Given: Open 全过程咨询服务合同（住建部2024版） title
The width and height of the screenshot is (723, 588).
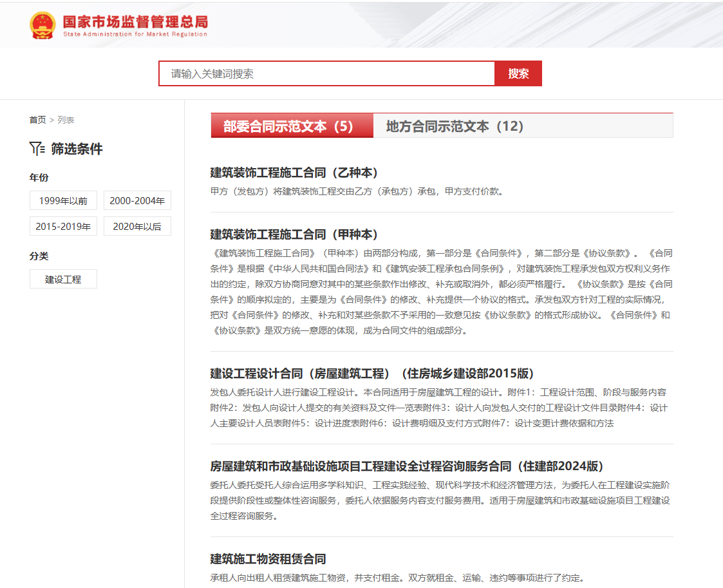Looking at the screenshot, I should (x=406, y=466).
